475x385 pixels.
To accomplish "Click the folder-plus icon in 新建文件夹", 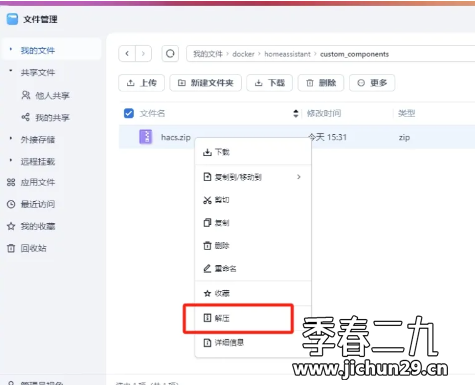I will 182,83.
